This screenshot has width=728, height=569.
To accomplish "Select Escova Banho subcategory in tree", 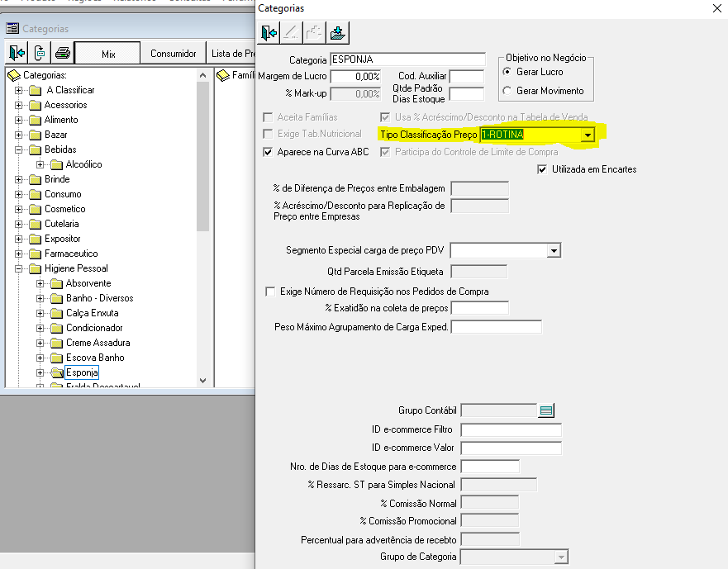I will (95, 358).
